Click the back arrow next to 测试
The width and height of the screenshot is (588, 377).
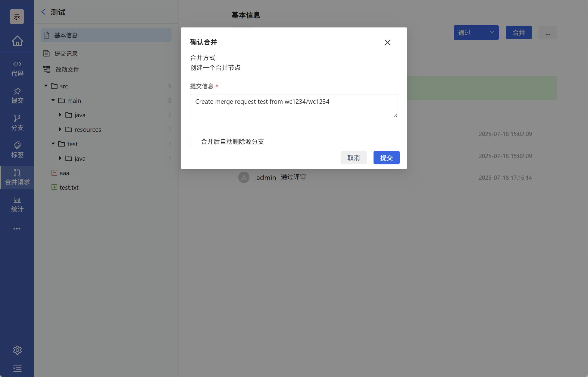coord(43,12)
